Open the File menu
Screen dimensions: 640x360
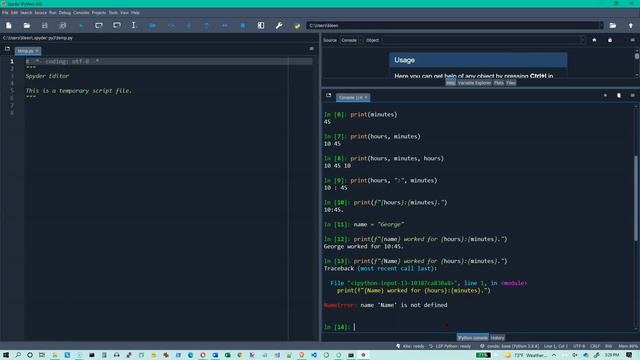[x=5, y=13]
